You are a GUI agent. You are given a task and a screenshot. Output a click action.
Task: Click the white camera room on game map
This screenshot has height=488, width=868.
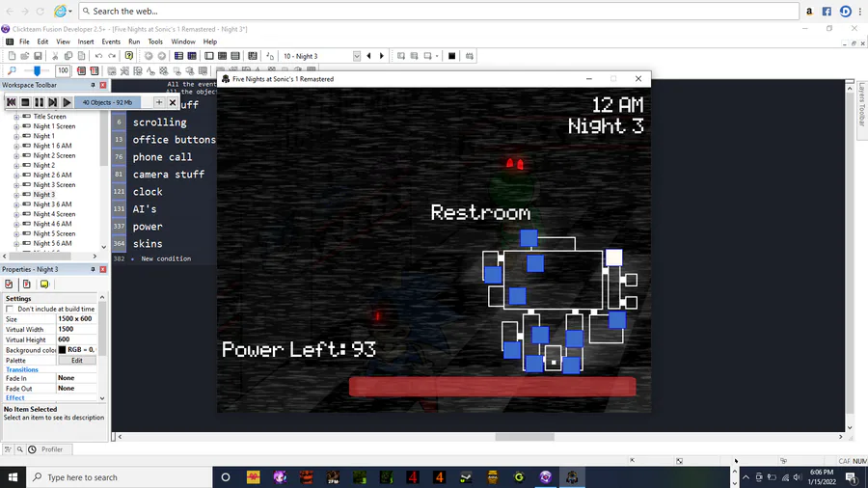tap(613, 258)
